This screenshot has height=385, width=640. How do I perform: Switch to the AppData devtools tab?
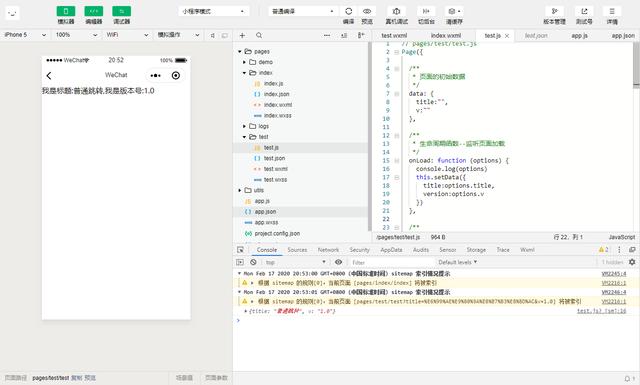point(391,250)
